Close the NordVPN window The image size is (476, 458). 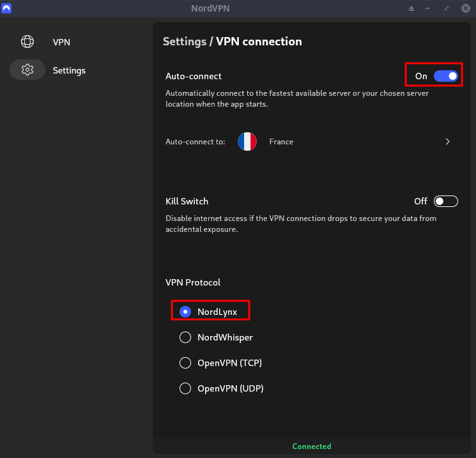pos(465,8)
